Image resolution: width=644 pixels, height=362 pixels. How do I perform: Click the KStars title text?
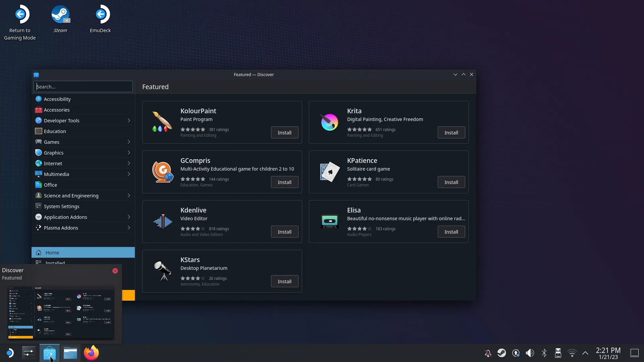(190, 260)
